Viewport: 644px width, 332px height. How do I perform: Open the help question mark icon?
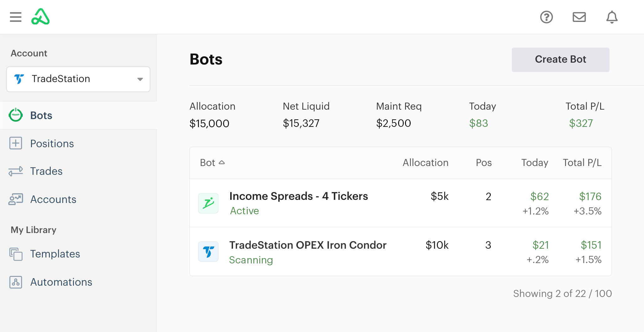pos(547,17)
